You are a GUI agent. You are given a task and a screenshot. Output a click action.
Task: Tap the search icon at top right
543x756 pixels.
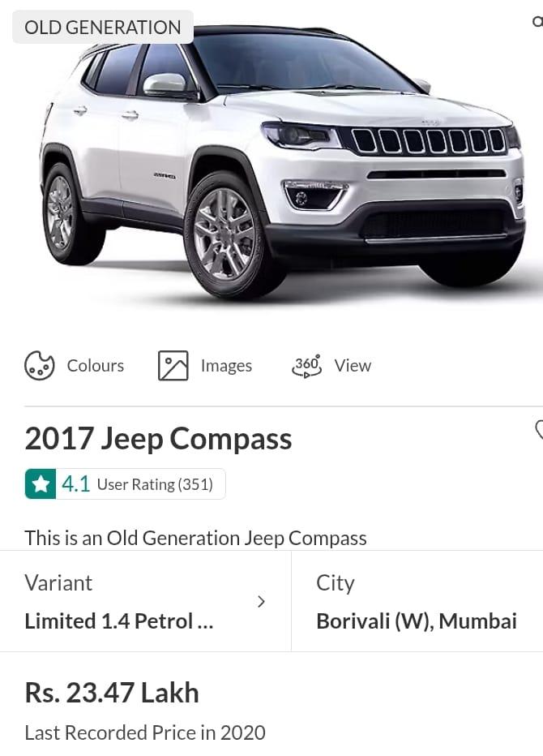[x=537, y=21]
